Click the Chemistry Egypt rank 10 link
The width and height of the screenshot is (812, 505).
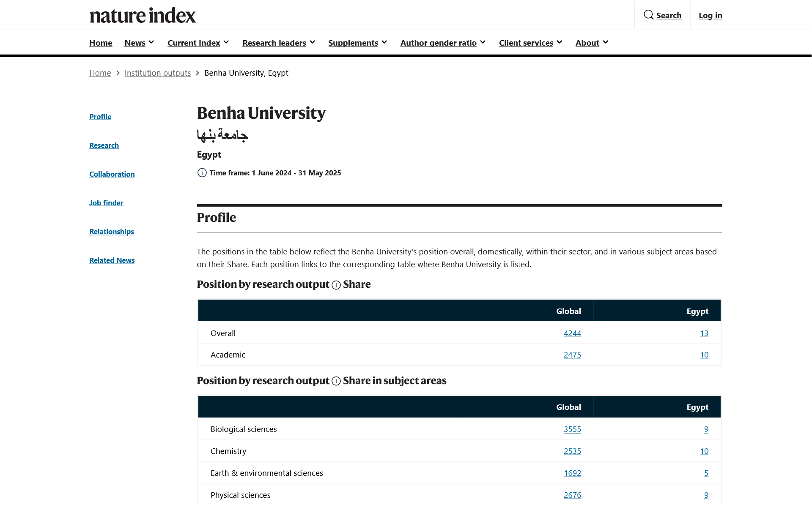[704, 451]
